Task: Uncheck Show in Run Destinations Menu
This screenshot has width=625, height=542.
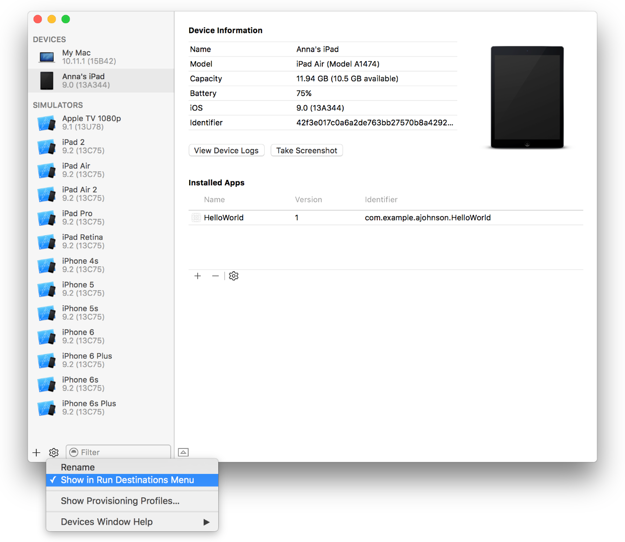Action: (x=132, y=480)
